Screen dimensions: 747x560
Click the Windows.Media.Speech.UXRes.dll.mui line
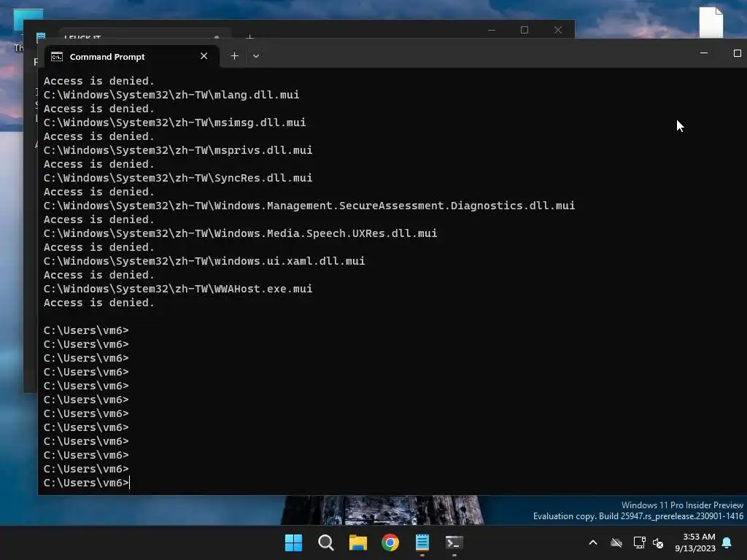pos(241,233)
